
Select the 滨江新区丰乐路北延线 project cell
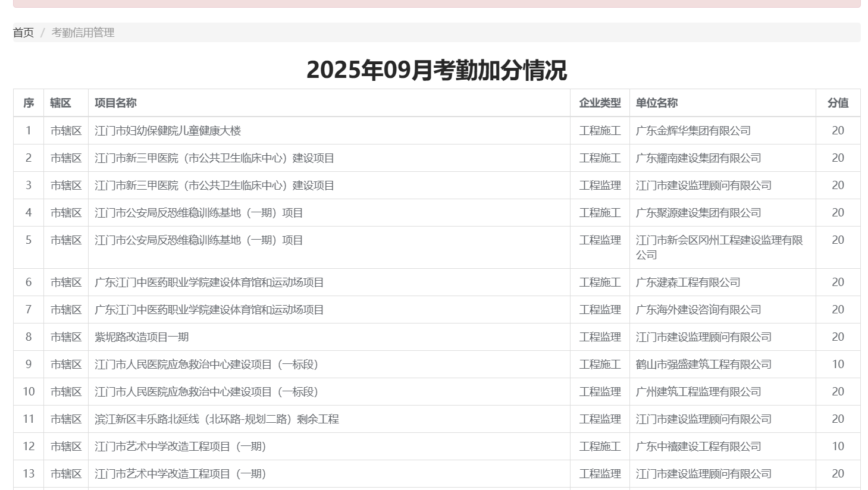point(217,419)
